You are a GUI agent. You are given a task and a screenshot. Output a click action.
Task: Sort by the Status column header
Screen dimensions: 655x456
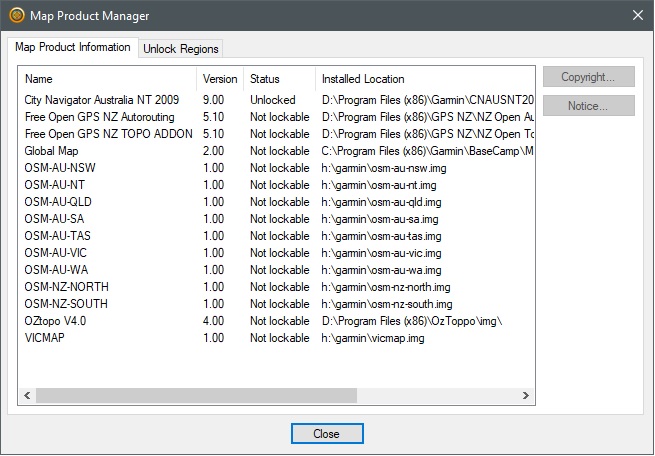(x=279, y=79)
